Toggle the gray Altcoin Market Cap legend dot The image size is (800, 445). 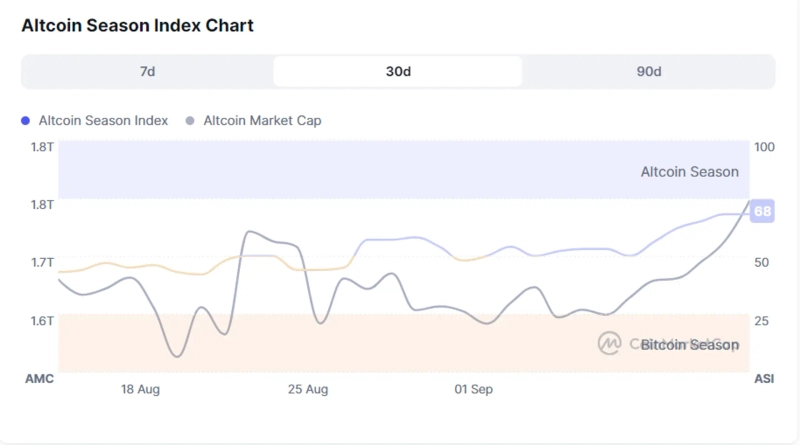[190, 120]
